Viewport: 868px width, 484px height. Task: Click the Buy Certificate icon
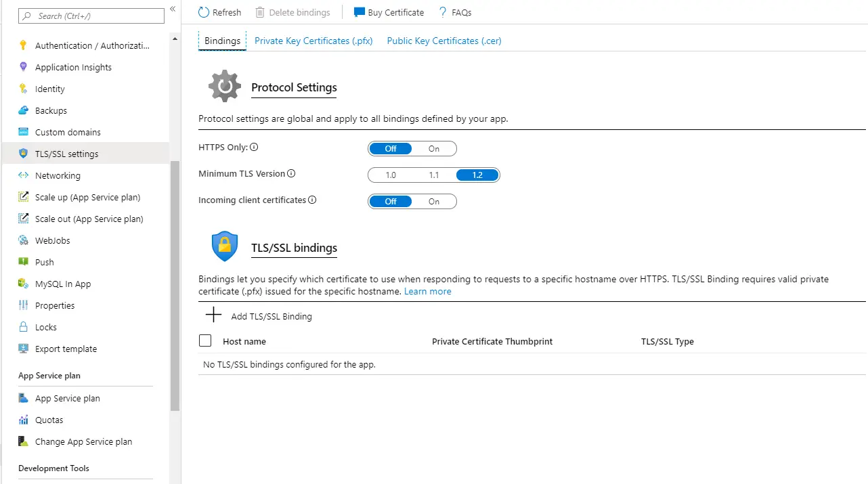[x=360, y=12]
